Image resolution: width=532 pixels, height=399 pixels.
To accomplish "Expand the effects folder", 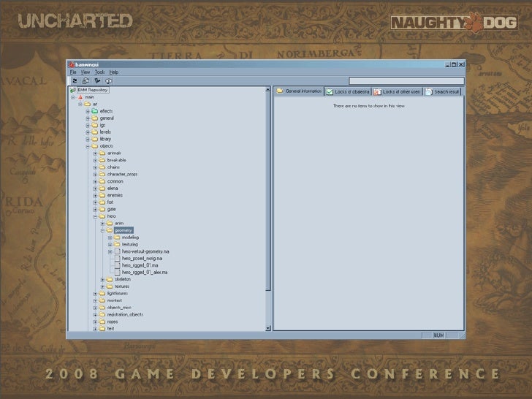I will pyautogui.click(x=88, y=111).
